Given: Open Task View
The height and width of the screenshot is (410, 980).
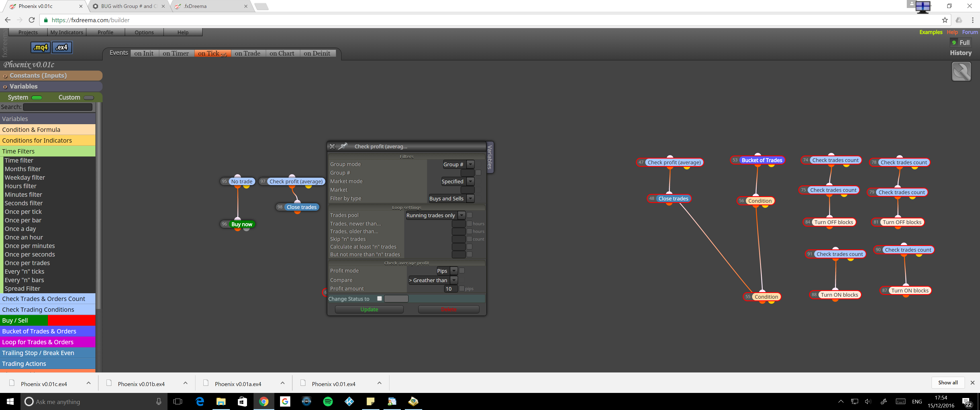Looking at the screenshot, I should [x=178, y=401].
